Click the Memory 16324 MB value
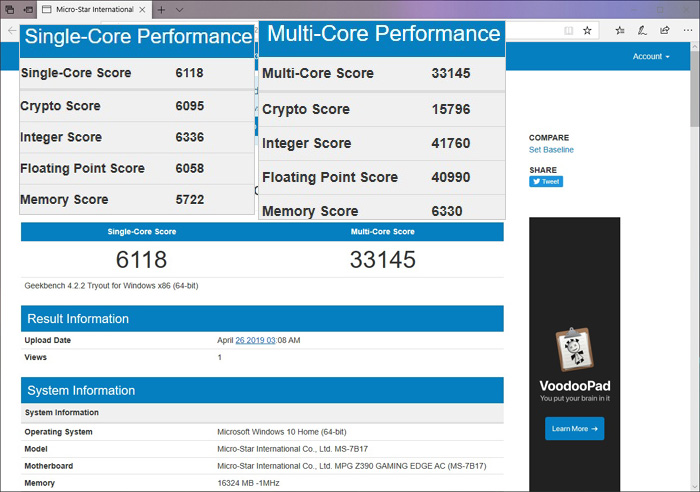The image size is (700, 492). [x=248, y=483]
